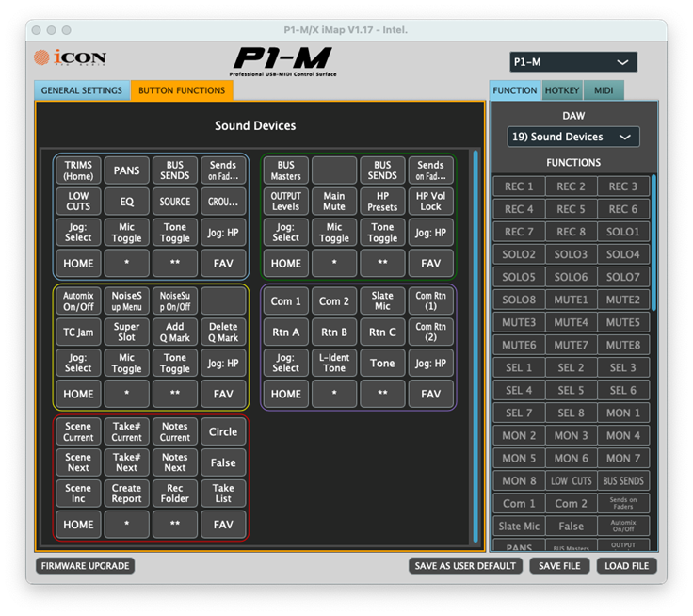Click the False button in the red group
This screenshot has height=616, width=693.
click(x=223, y=462)
